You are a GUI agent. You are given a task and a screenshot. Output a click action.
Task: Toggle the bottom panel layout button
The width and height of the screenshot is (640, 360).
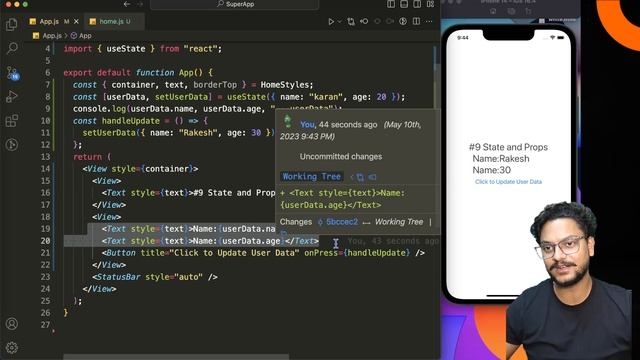(404, 4)
